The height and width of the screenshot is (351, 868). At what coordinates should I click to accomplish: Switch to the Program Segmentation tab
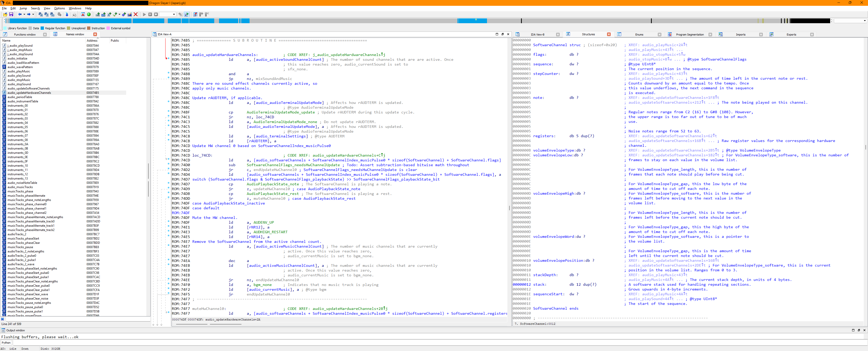point(690,34)
